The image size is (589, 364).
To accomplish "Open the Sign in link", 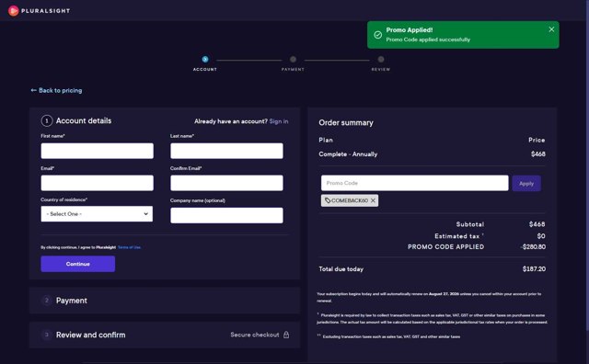I will pyautogui.click(x=279, y=121).
